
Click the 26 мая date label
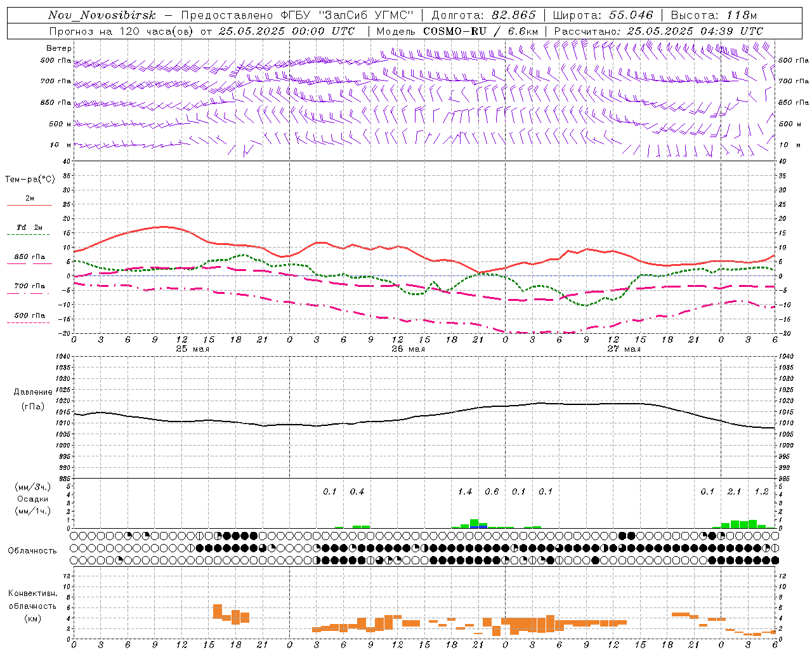408,349
